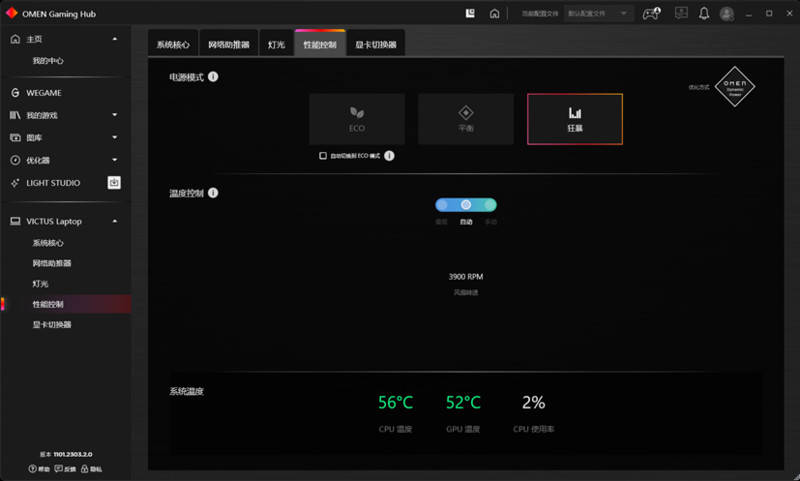Open 系统核心 under VICTUS Laptop

point(48,243)
